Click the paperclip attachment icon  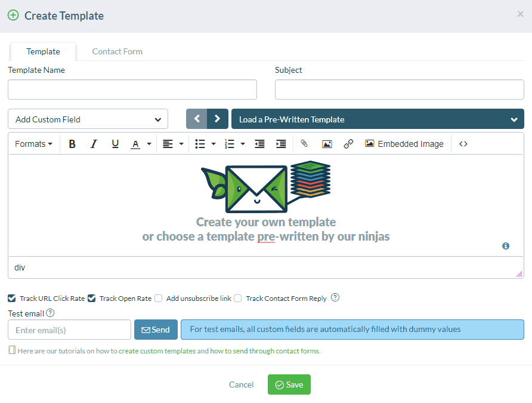point(304,144)
